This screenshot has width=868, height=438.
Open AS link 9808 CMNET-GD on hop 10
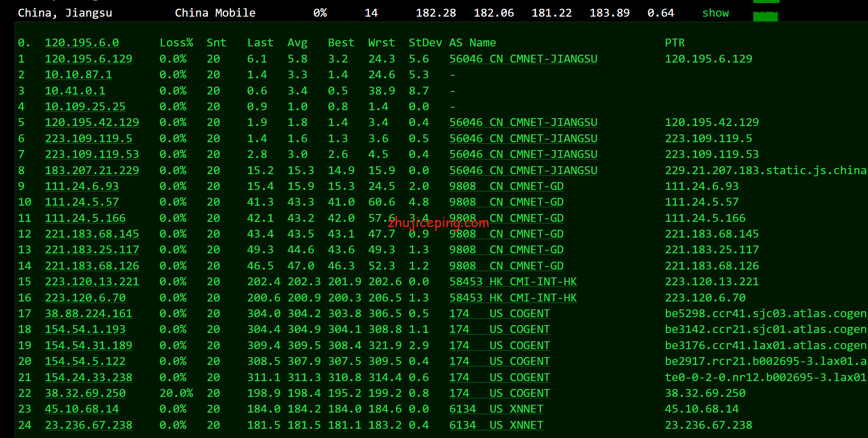coord(506,202)
